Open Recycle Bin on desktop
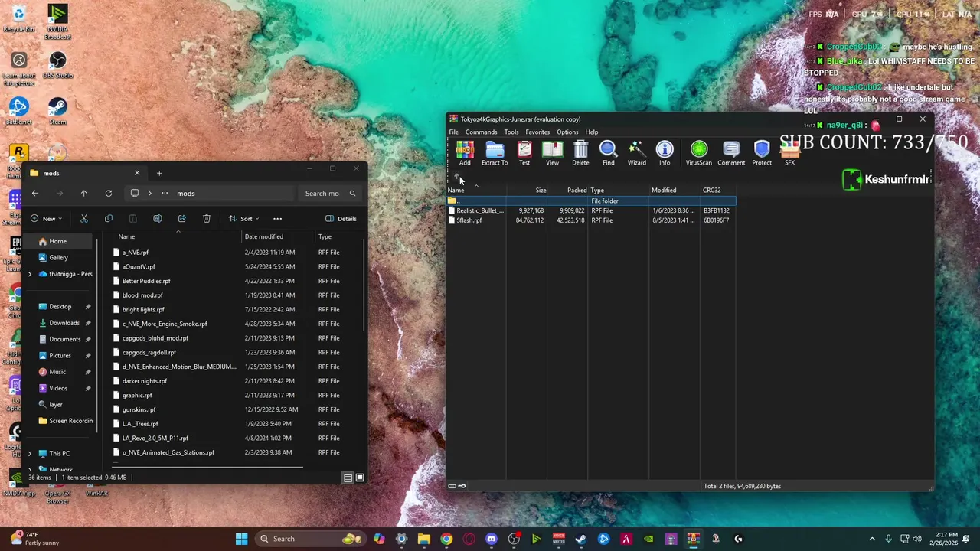Image resolution: width=980 pixels, height=551 pixels. pos(19,18)
